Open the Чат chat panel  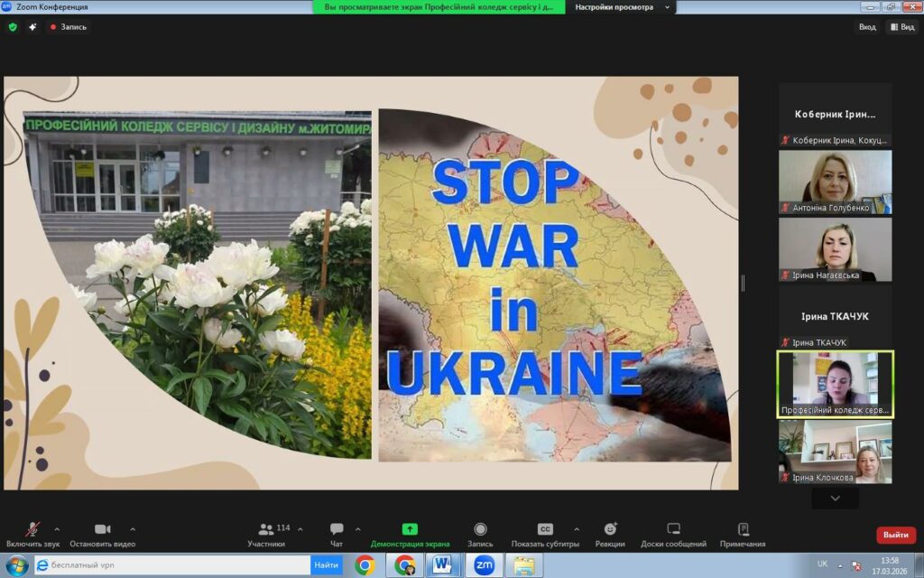[337, 529]
